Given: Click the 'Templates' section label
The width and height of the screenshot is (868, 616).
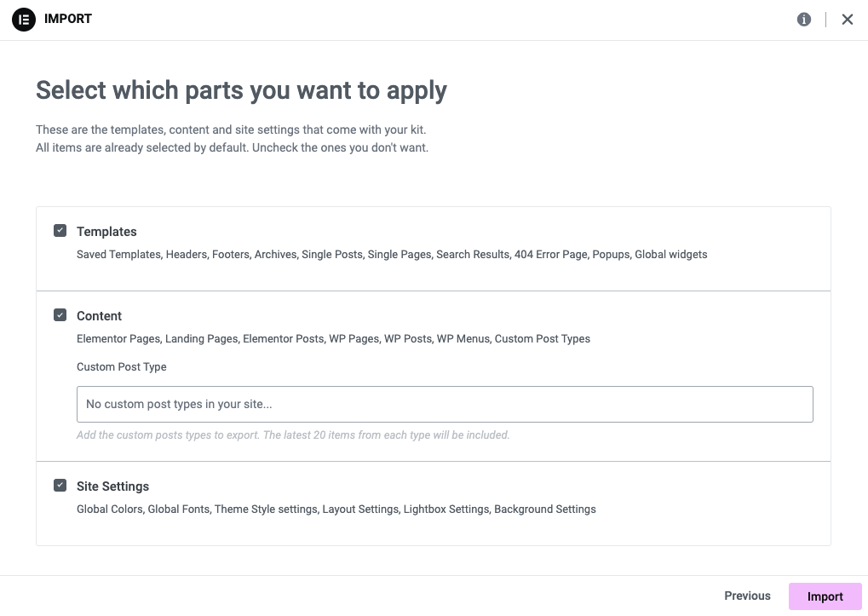Looking at the screenshot, I should 106,232.
